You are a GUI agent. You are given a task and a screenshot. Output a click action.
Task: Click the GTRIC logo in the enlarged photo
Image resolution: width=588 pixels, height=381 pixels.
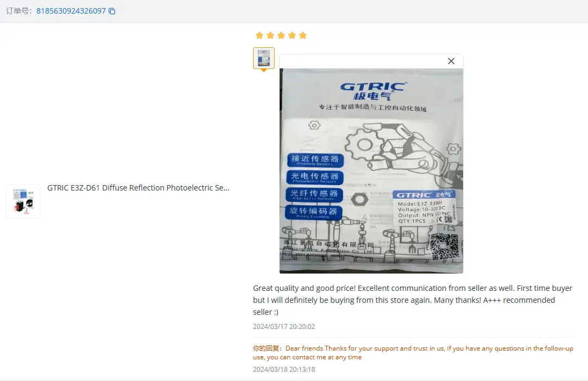click(372, 90)
